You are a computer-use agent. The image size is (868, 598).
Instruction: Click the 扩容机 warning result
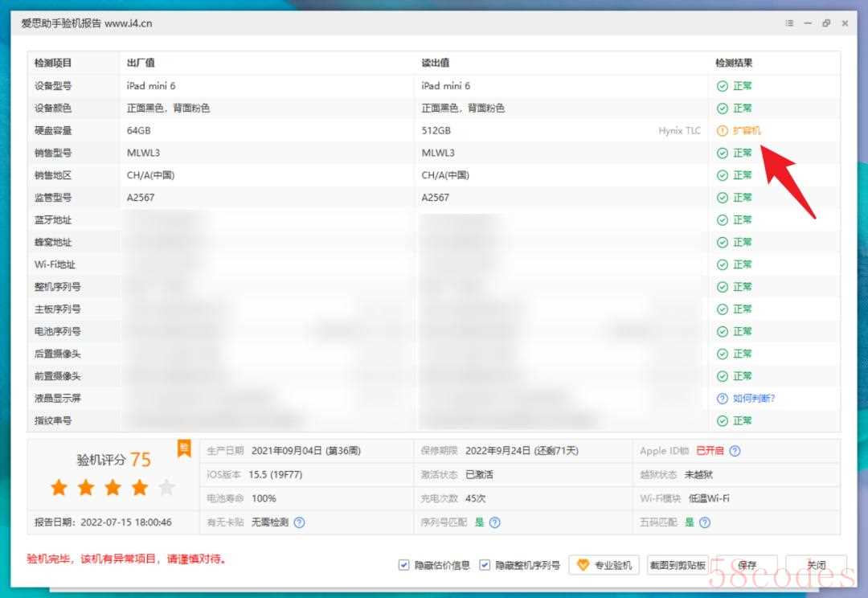(747, 131)
